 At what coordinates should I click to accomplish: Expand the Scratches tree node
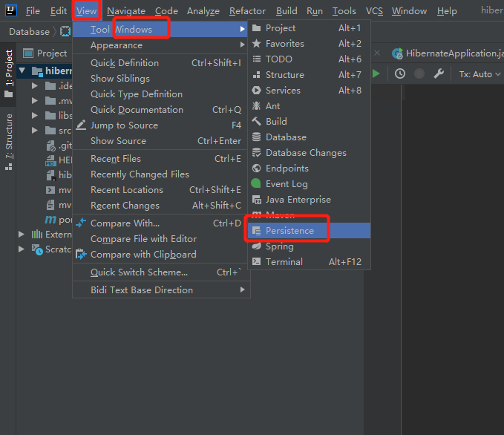[22, 250]
